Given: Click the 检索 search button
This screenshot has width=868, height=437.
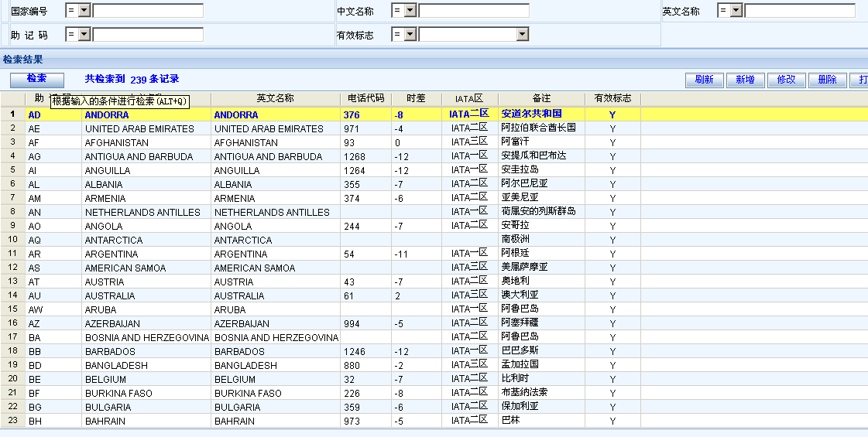Looking at the screenshot, I should 36,79.
